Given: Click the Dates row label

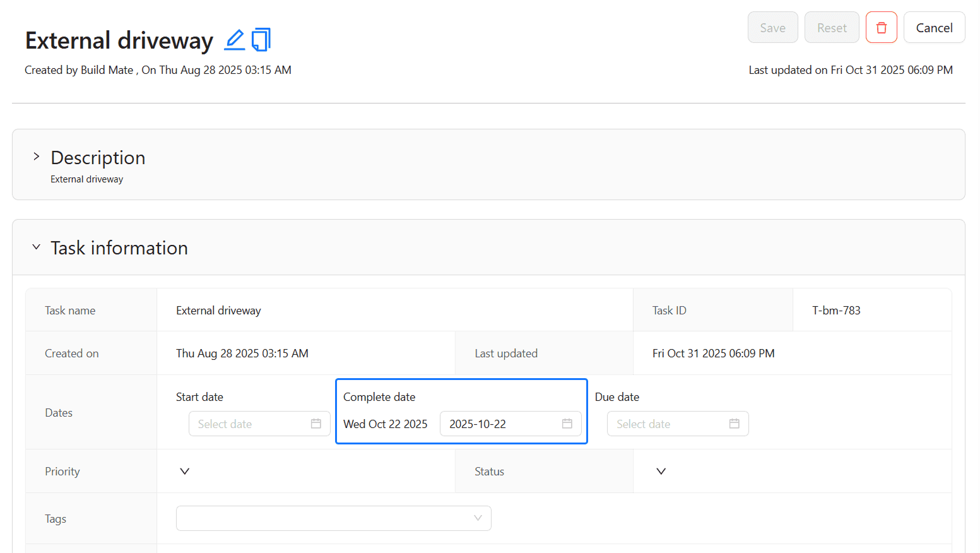Looking at the screenshot, I should pos(59,413).
